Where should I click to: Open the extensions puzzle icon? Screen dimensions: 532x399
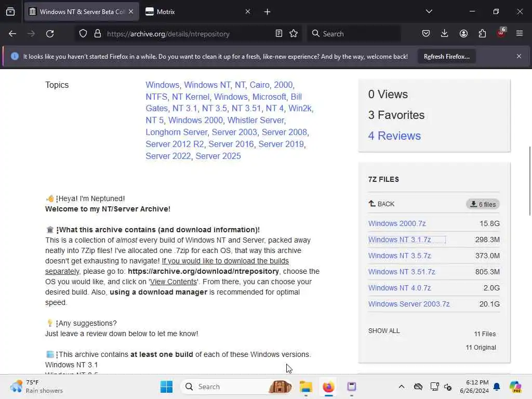pyautogui.click(x=482, y=34)
